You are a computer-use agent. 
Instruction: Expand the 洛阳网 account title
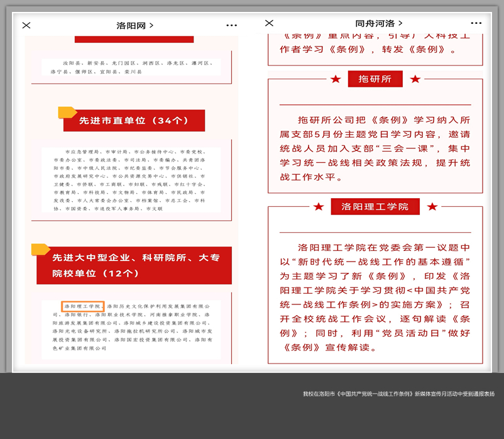coord(134,26)
